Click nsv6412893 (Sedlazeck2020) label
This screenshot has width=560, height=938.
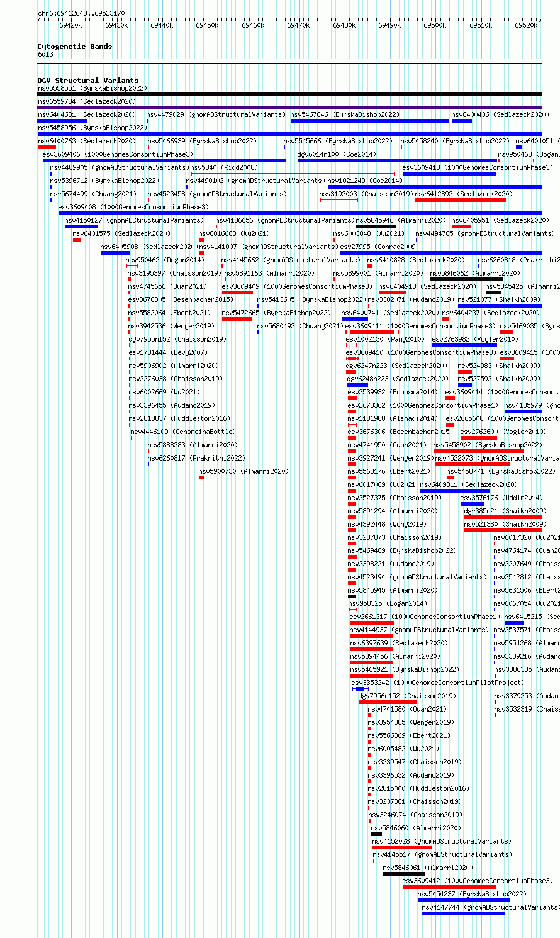tap(464, 194)
